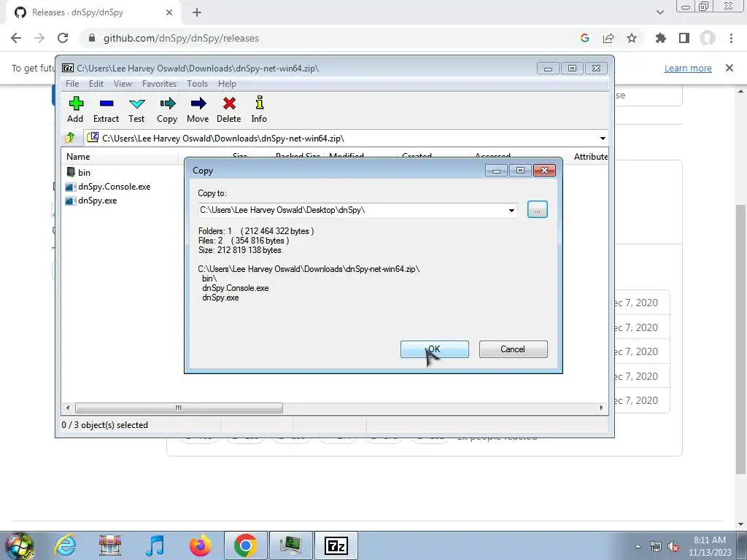Click the Extract toolbar icon in 7-Zip
The height and width of the screenshot is (560, 747).
[106, 109]
